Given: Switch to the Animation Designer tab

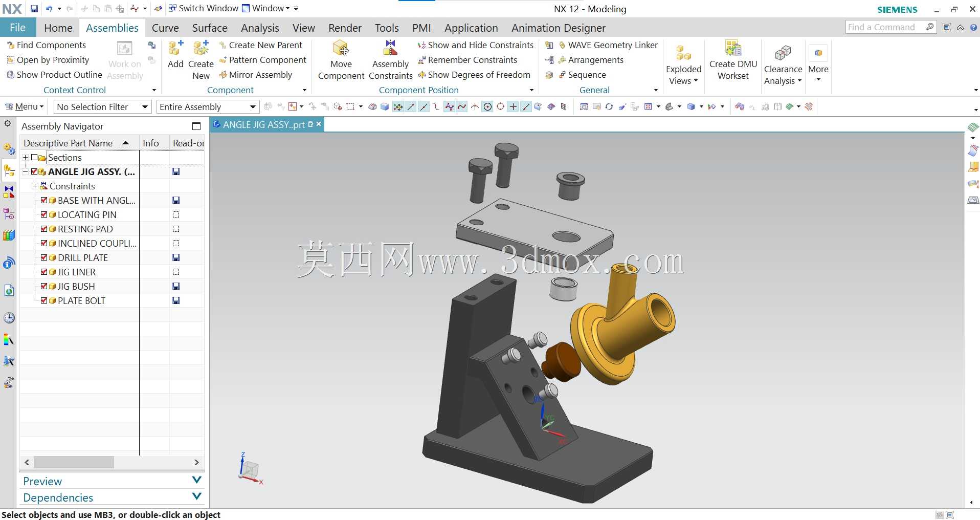Looking at the screenshot, I should coord(558,28).
